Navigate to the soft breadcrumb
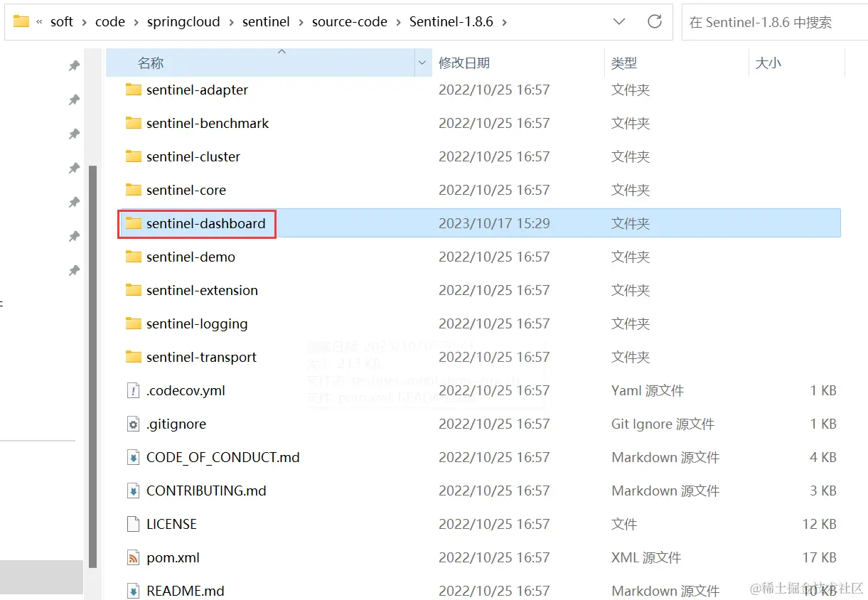Screen dimensions: 868x600 62,22
